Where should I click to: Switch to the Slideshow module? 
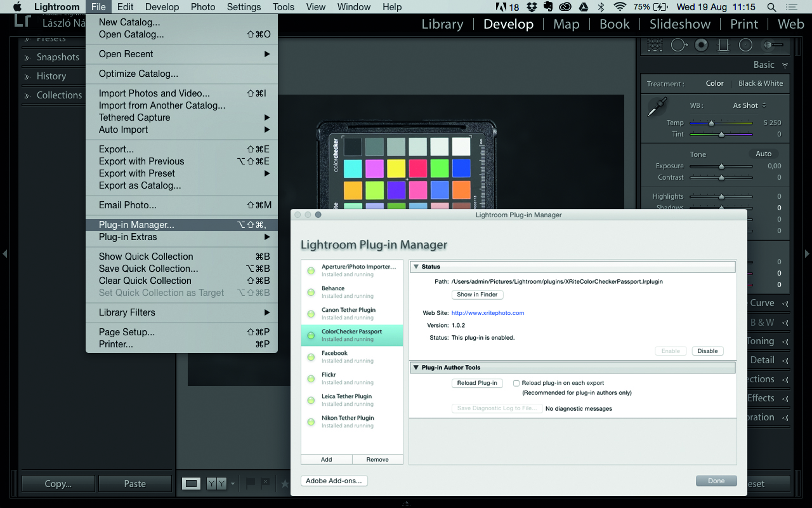pyautogui.click(x=680, y=24)
